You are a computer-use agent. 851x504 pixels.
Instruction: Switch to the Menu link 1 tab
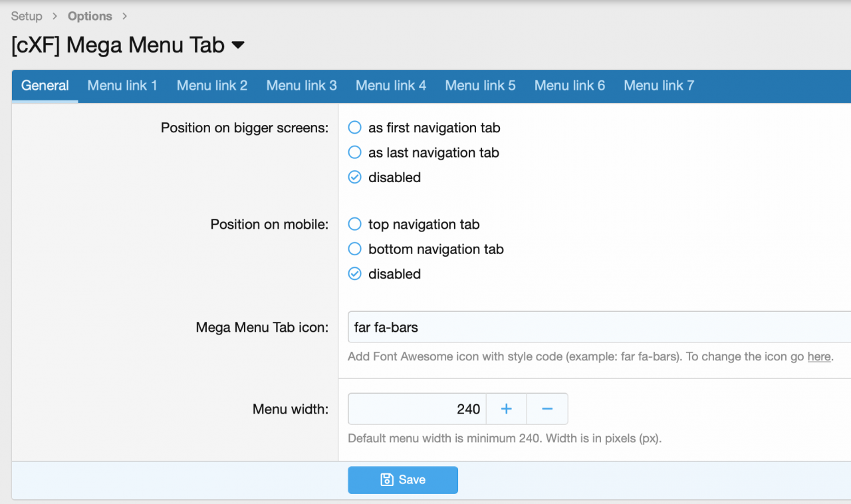pyautogui.click(x=122, y=86)
